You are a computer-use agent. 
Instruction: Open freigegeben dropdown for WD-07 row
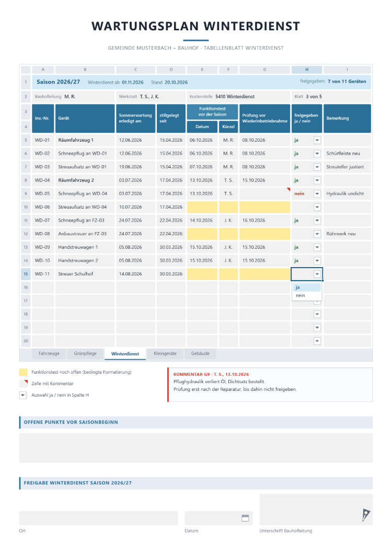(x=317, y=221)
